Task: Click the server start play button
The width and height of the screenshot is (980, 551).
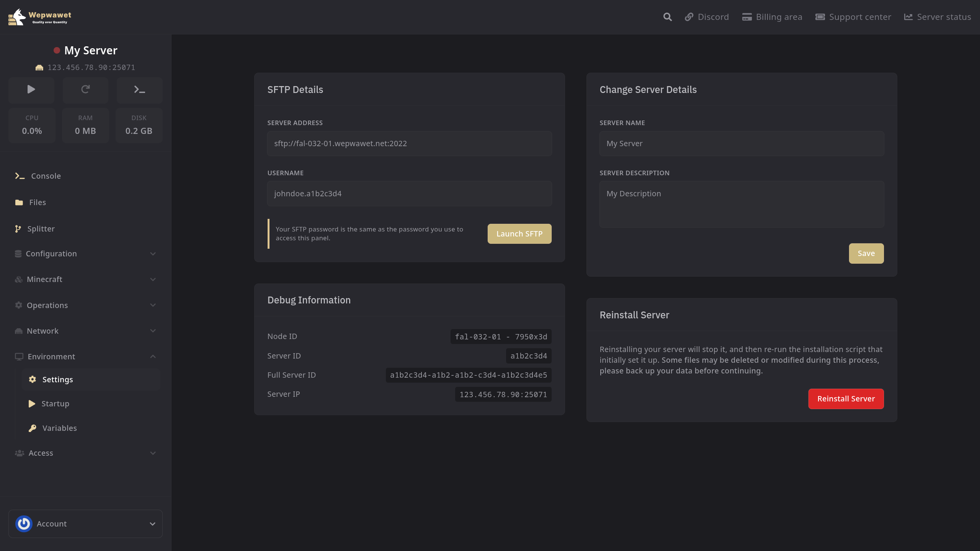Action: [x=31, y=90]
